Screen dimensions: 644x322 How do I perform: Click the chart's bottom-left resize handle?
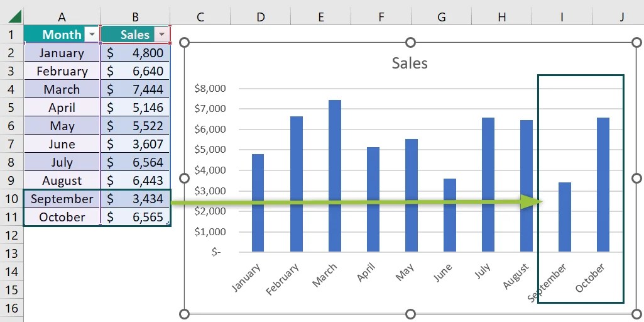pos(185,314)
